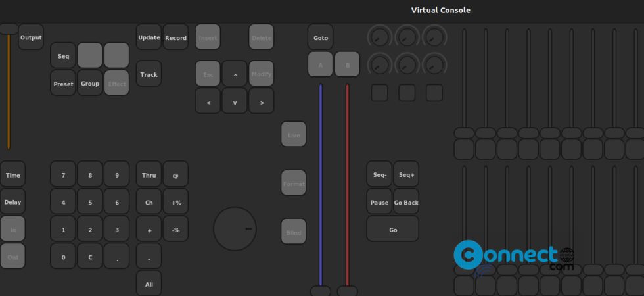Click the Record button
This screenshot has width=644, height=296.
coord(176,37)
